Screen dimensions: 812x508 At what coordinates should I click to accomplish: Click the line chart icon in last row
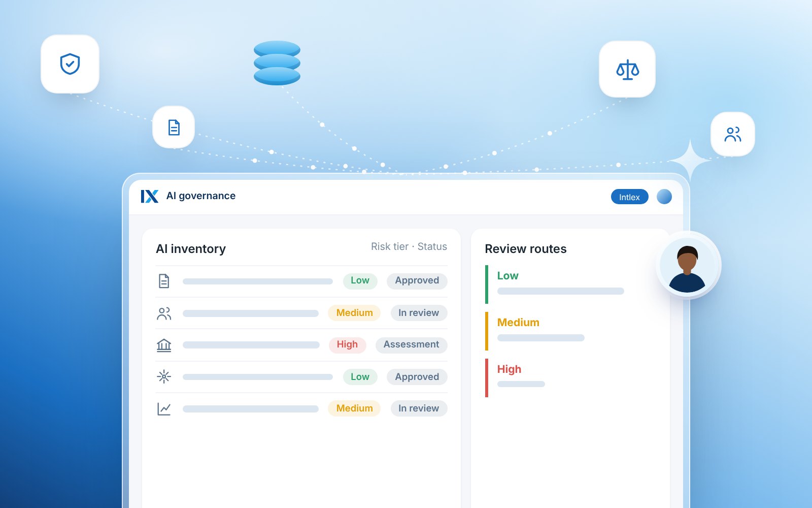pyautogui.click(x=164, y=408)
